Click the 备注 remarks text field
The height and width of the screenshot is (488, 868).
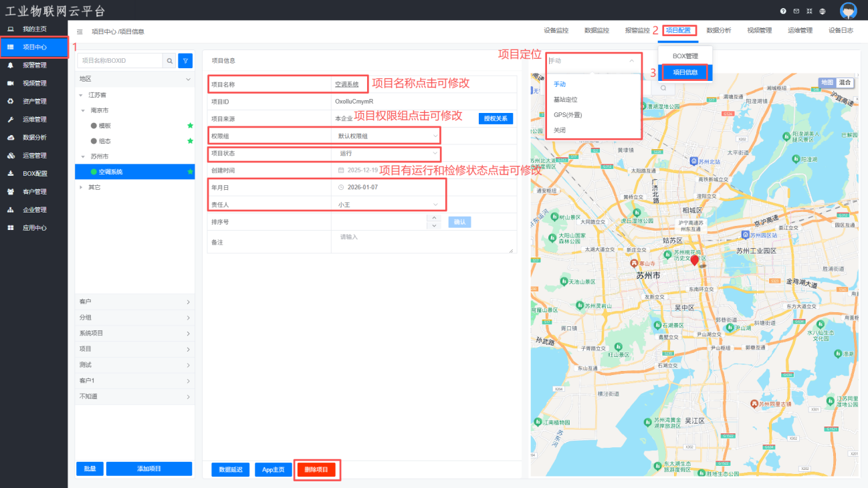(423, 242)
